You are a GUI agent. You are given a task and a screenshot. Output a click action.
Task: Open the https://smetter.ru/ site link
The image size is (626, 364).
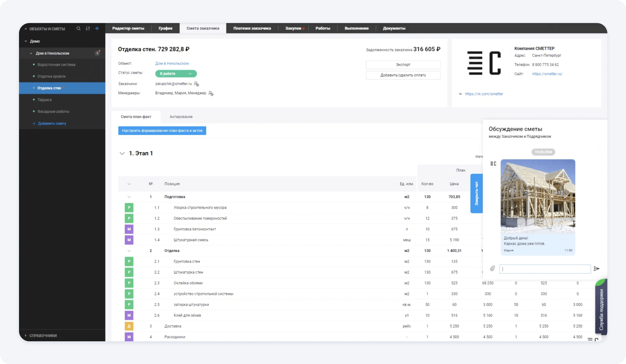click(x=547, y=74)
